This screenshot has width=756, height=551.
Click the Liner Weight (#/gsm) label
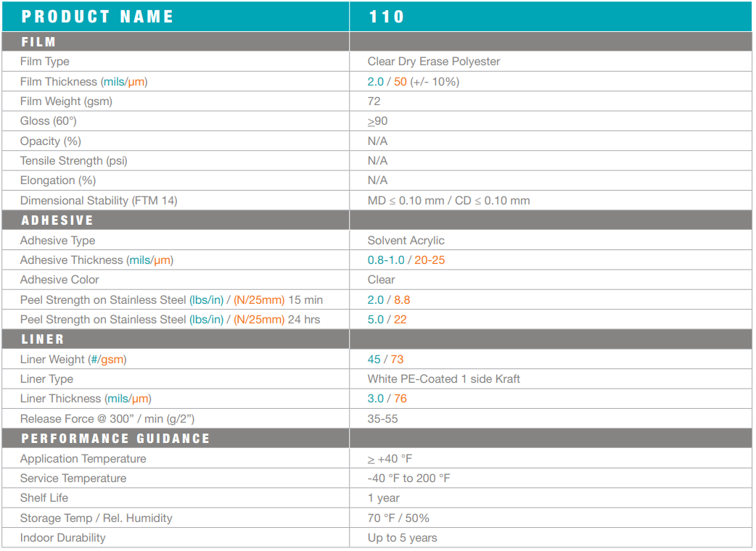(73, 360)
